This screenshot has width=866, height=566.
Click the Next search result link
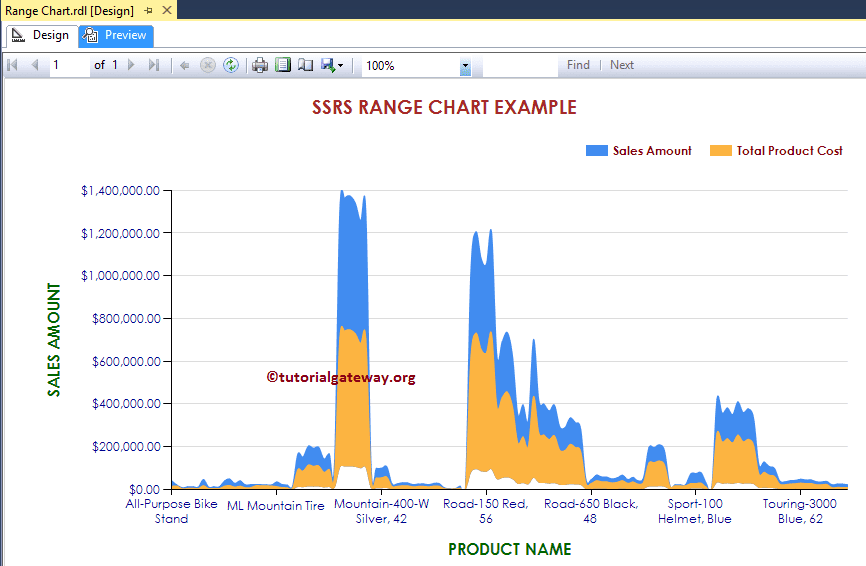tap(622, 65)
